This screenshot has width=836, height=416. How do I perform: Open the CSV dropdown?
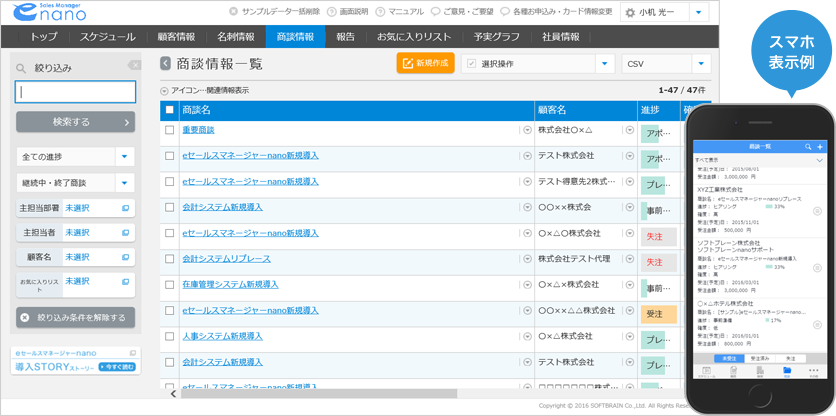pos(666,64)
